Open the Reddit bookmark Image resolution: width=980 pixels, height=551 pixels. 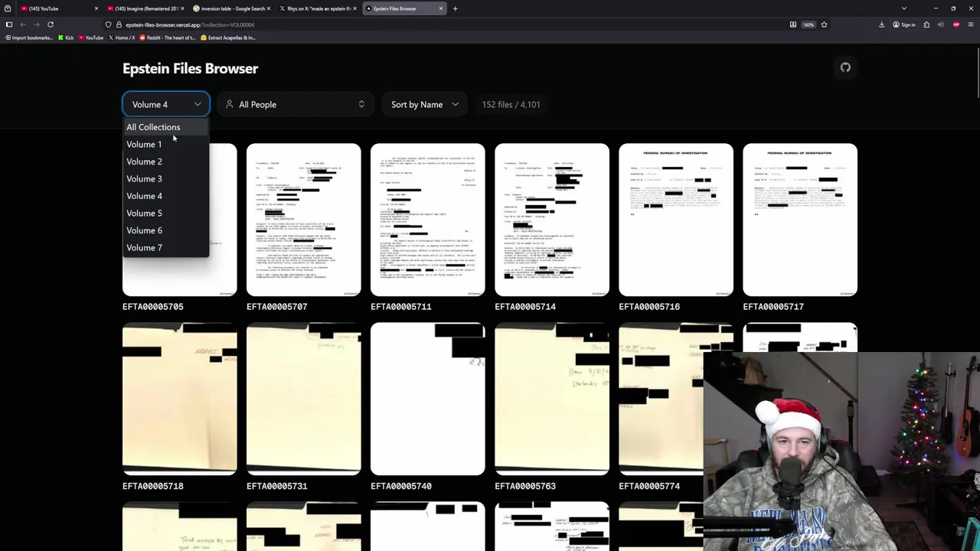click(168, 37)
